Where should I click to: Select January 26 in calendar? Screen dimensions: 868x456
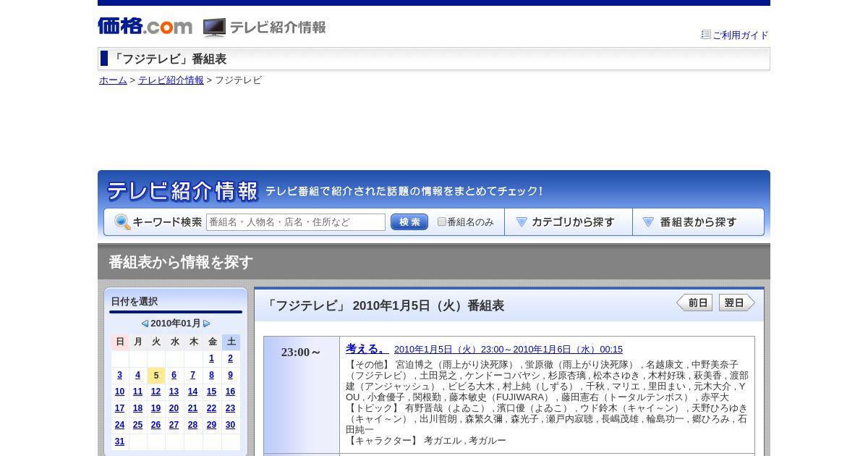(x=156, y=425)
